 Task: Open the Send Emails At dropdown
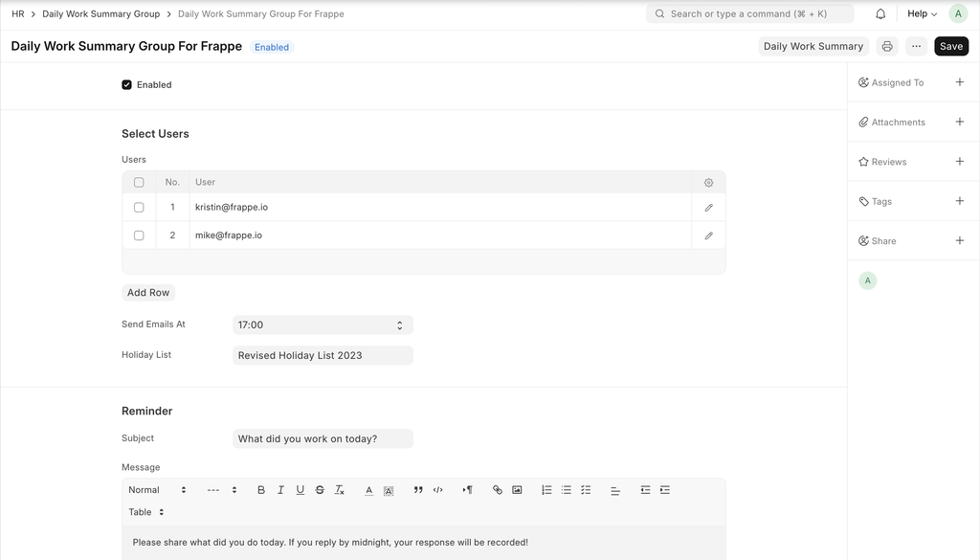tap(323, 325)
